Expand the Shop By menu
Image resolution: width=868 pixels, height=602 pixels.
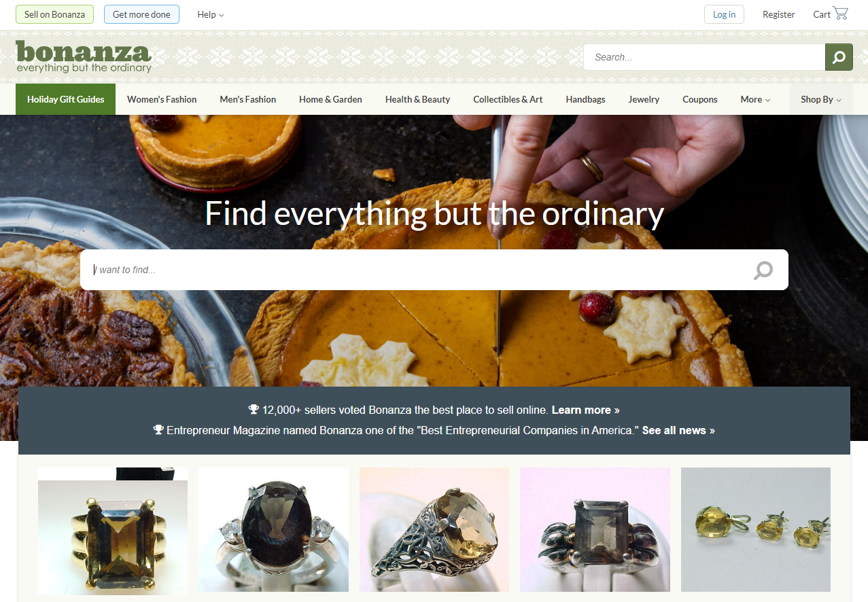click(x=821, y=99)
